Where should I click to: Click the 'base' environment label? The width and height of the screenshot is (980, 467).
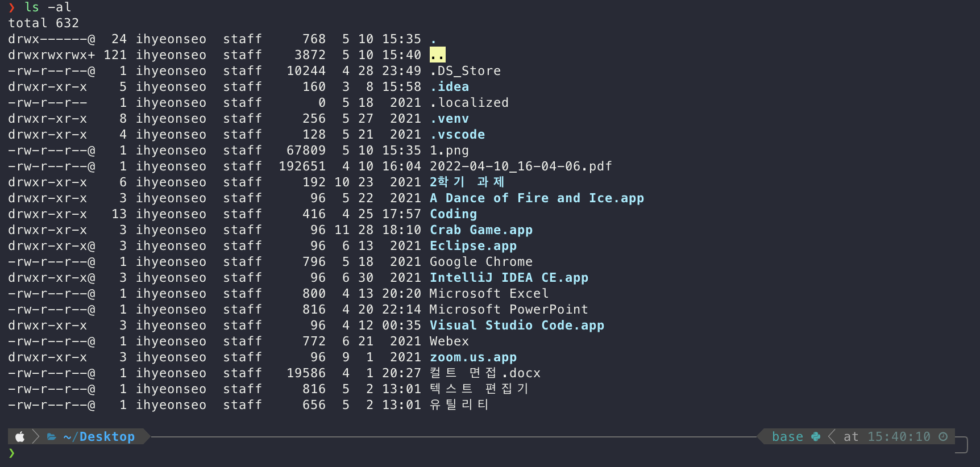coord(787,436)
